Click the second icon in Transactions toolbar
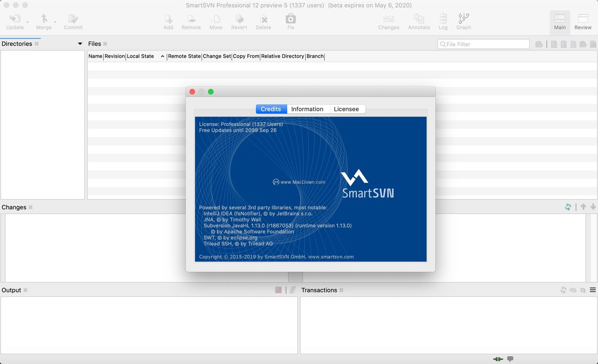 click(x=573, y=290)
